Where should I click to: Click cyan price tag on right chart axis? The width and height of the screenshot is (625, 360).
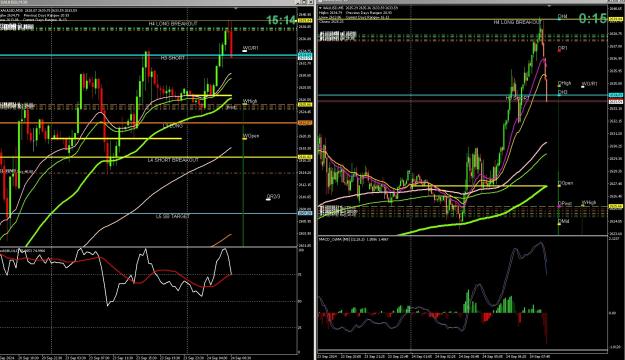pyautogui.click(x=616, y=95)
